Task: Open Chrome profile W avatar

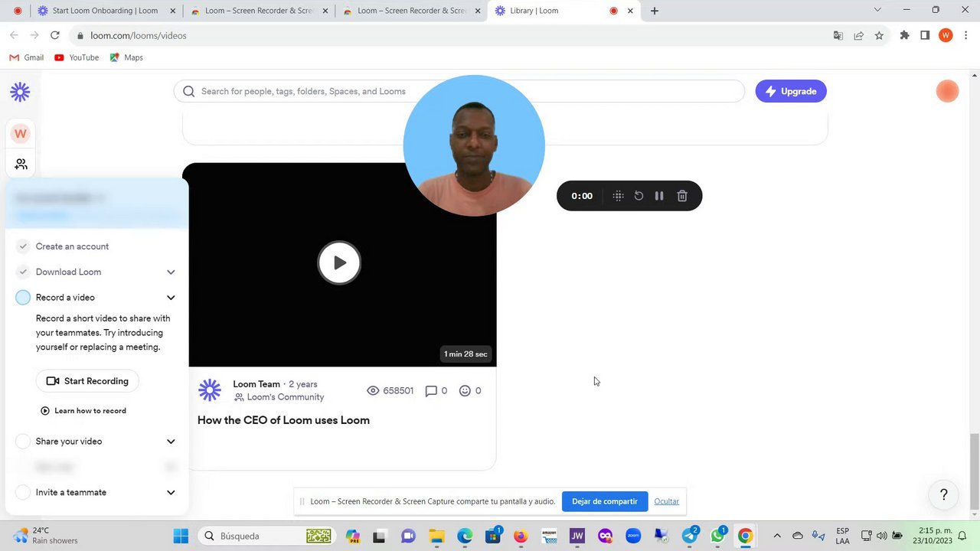Action: pos(946,35)
